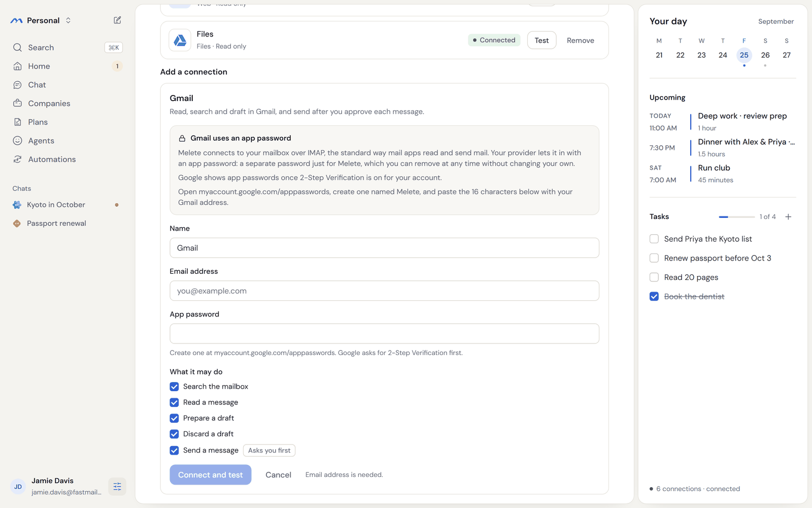The height and width of the screenshot is (508, 812).
Task: Click the Tasks progress bar
Action: (736, 217)
